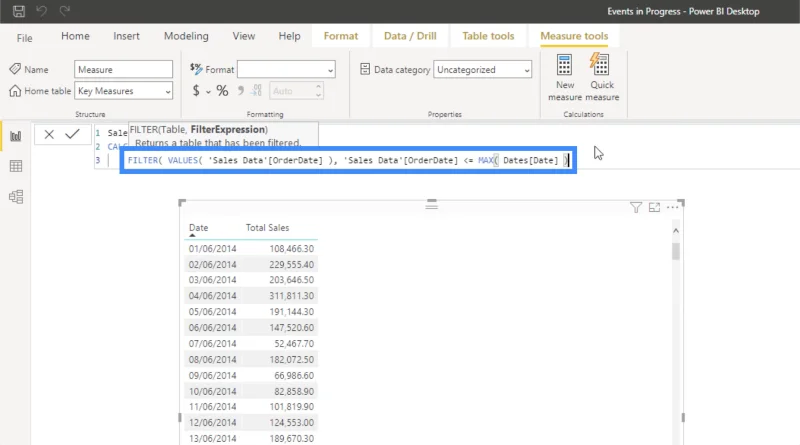Open the Home table dropdown

123,91
